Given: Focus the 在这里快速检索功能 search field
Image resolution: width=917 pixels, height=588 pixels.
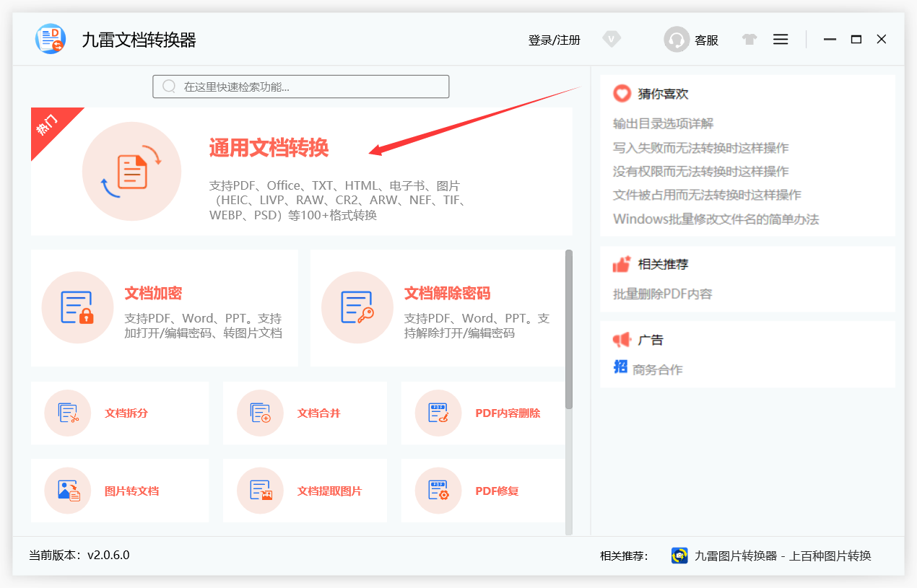Looking at the screenshot, I should click(301, 87).
